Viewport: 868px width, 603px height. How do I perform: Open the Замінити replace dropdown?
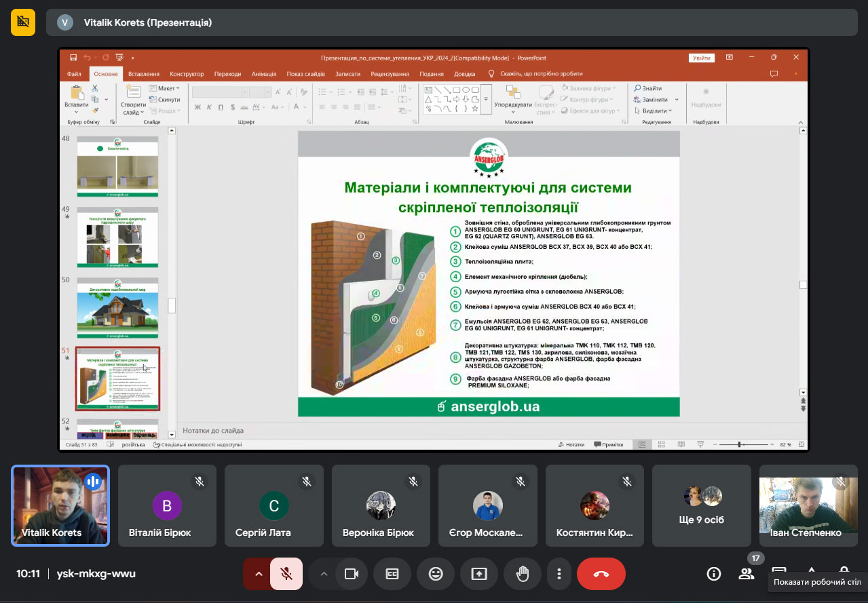[x=656, y=100]
